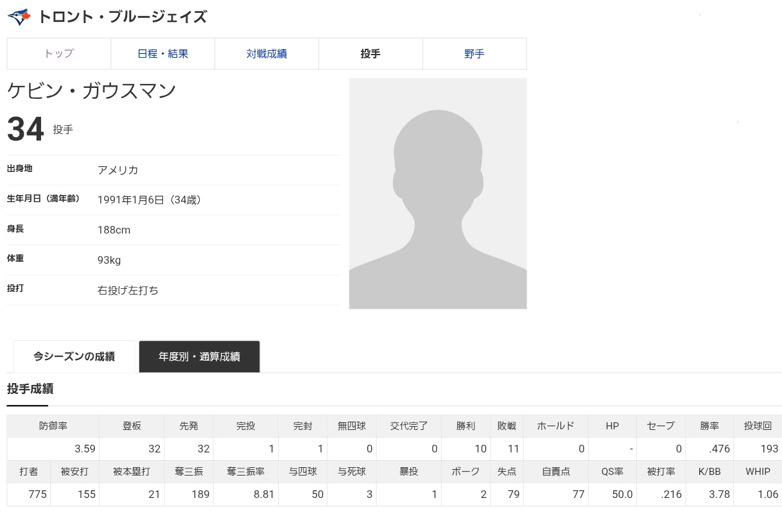Screen dimensions: 782x532
Task: Select the 被本塁打 column header
Action: coord(132,472)
